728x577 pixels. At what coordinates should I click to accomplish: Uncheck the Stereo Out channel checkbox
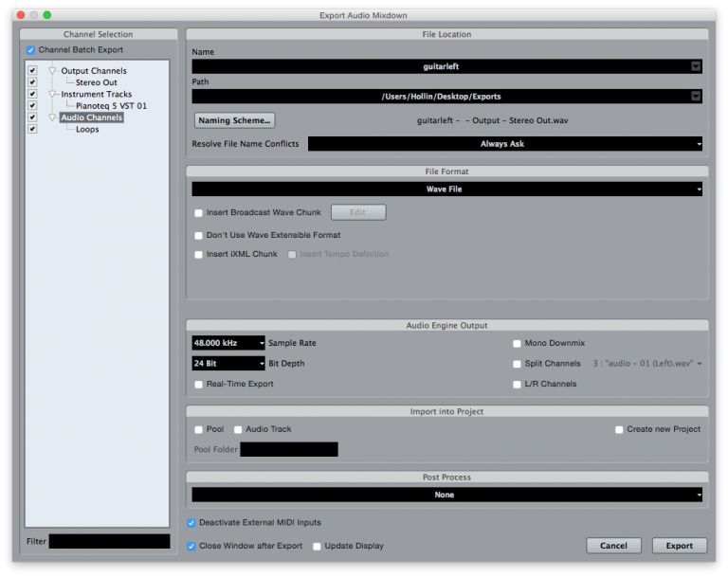point(32,82)
